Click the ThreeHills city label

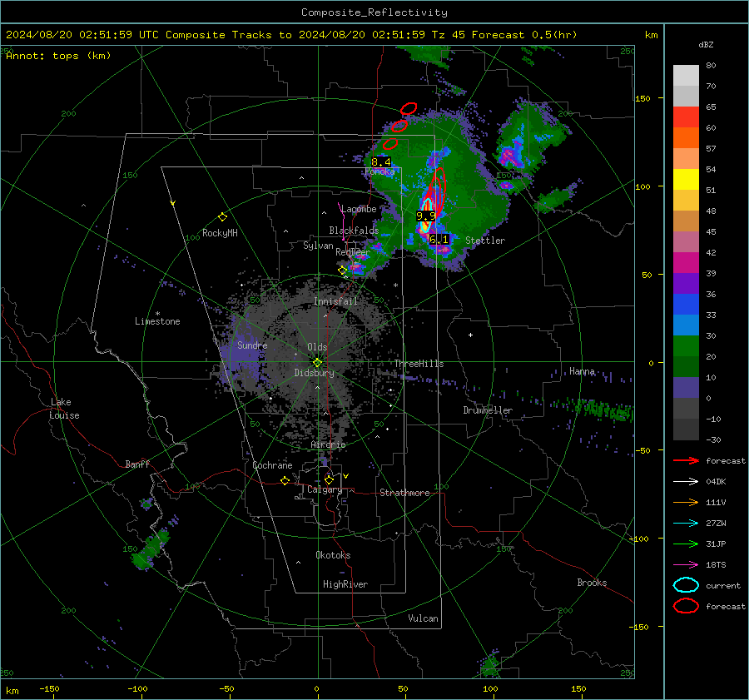point(419,364)
